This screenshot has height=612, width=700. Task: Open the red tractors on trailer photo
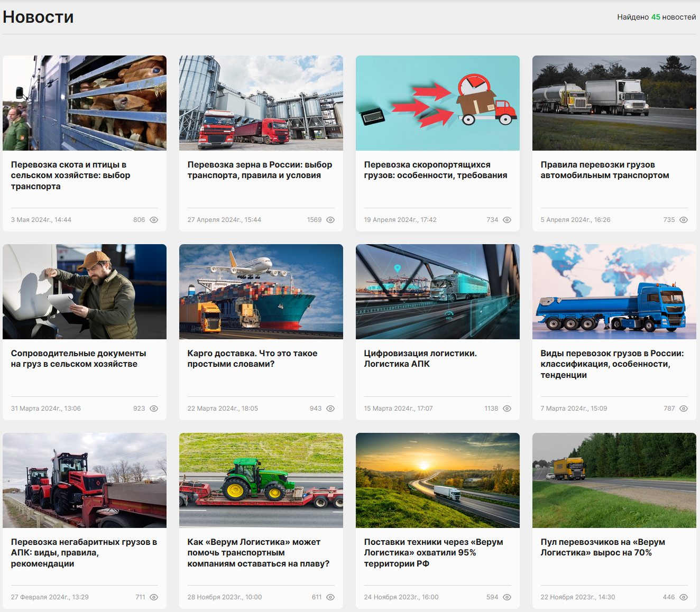click(x=85, y=480)
